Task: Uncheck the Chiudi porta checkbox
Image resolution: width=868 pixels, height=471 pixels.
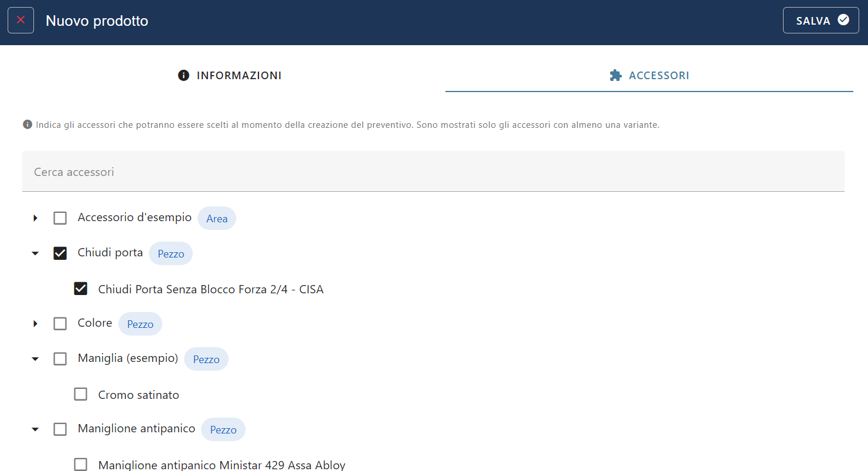Action: pyautogui.click(x=60, y=253)
